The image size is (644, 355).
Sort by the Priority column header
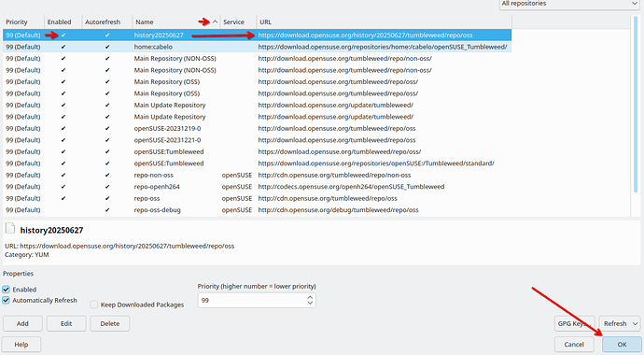23,21
